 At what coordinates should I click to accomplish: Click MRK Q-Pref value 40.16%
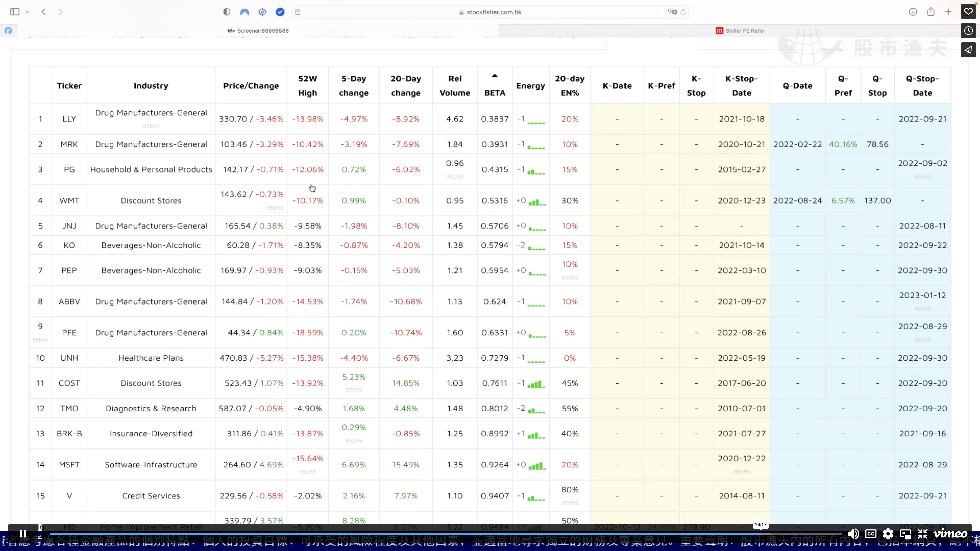point(843,144)
